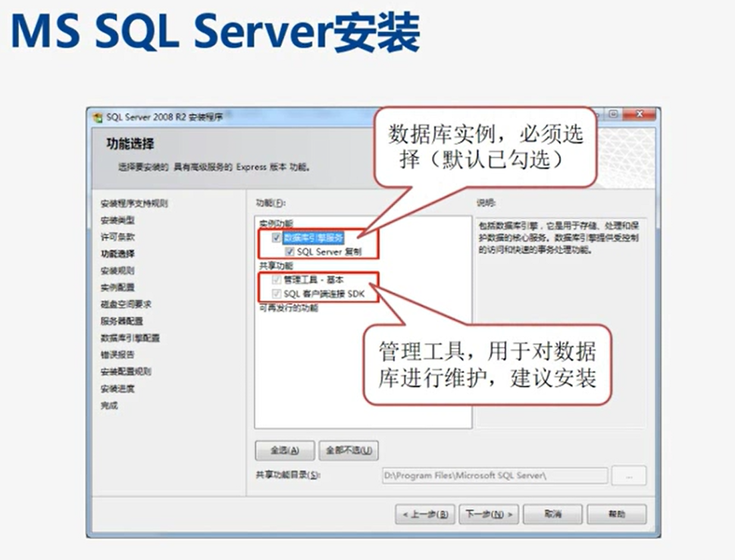Toggle the 管理工具 - 基本 checkbox
This screenshot has width=735, height=560.
coord(277,280)
